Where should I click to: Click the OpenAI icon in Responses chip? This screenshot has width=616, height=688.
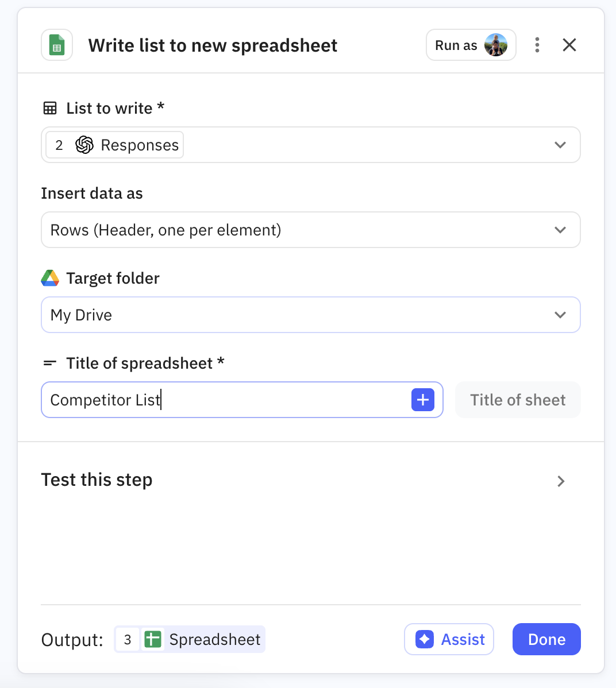click(x=84, y=145)
